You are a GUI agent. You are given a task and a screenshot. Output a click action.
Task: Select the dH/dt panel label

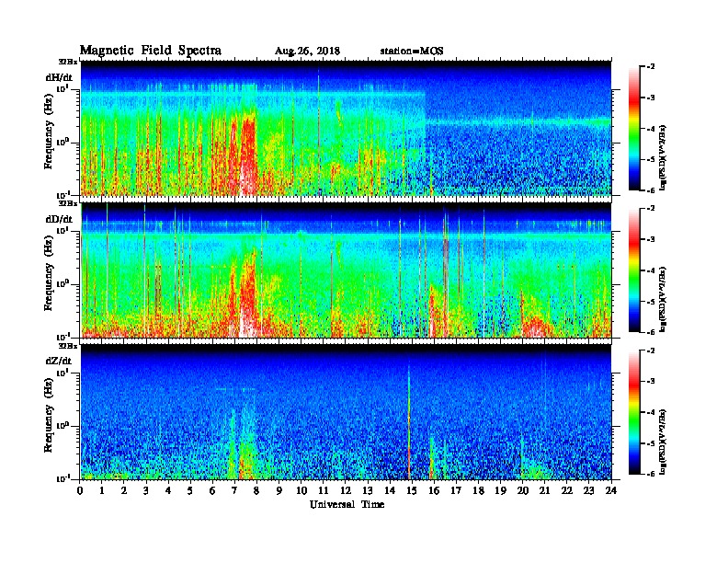[59, 77]
